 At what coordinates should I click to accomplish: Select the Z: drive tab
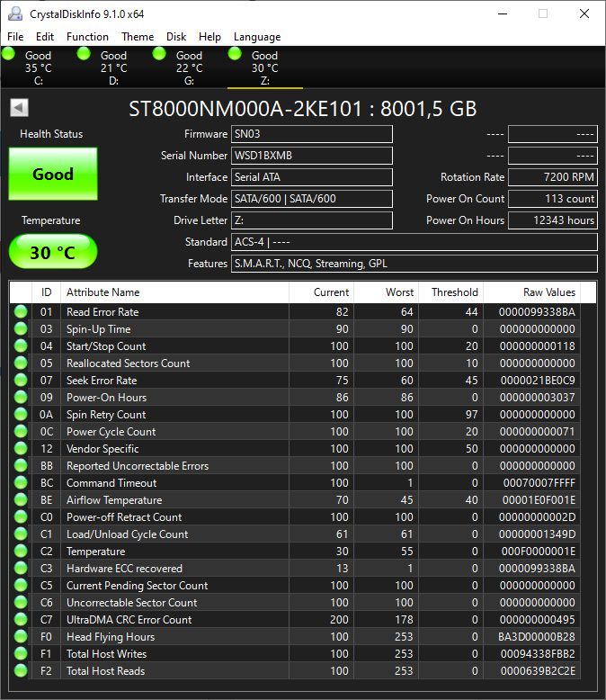(x=264, y=67)
